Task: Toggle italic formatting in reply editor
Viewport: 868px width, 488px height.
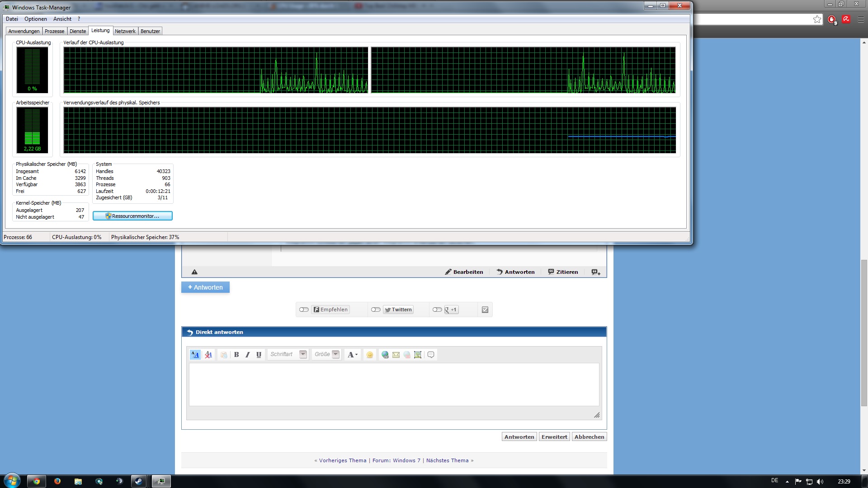Action: coord(248,355)
